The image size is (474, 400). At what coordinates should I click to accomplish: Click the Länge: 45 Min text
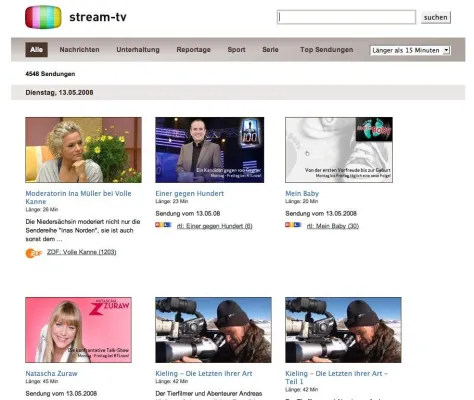(x=42, y=381)
